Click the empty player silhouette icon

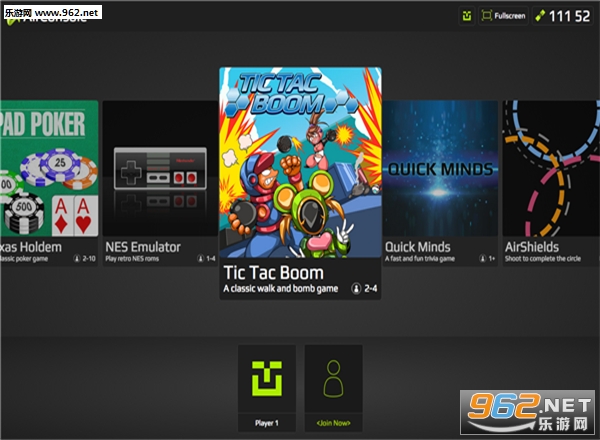click(333, 379)
